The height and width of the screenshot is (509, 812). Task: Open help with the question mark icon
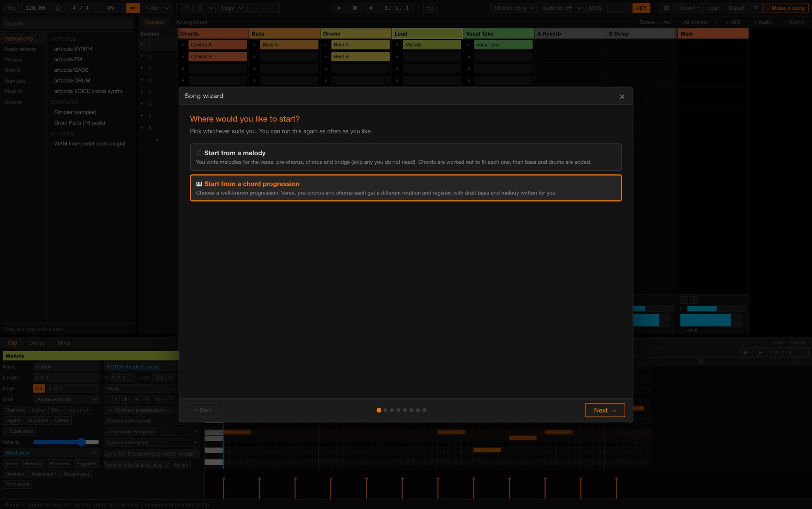pyautogui.click(x=756, y=8)
